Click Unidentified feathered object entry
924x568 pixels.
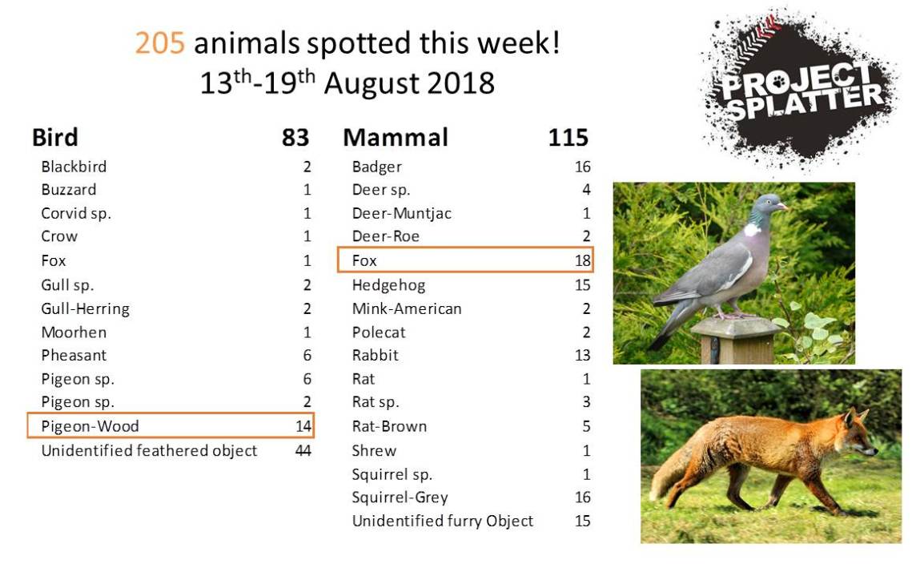(149, 451)
